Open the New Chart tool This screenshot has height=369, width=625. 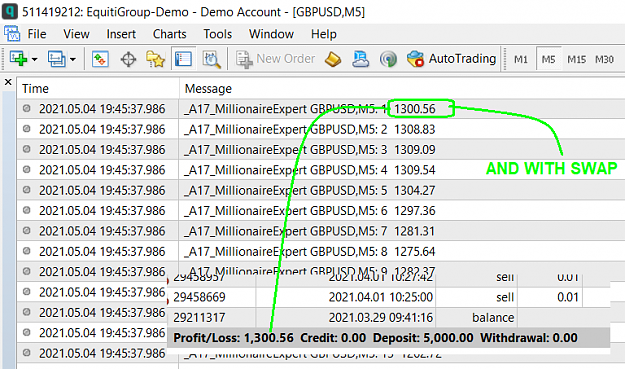18,59
